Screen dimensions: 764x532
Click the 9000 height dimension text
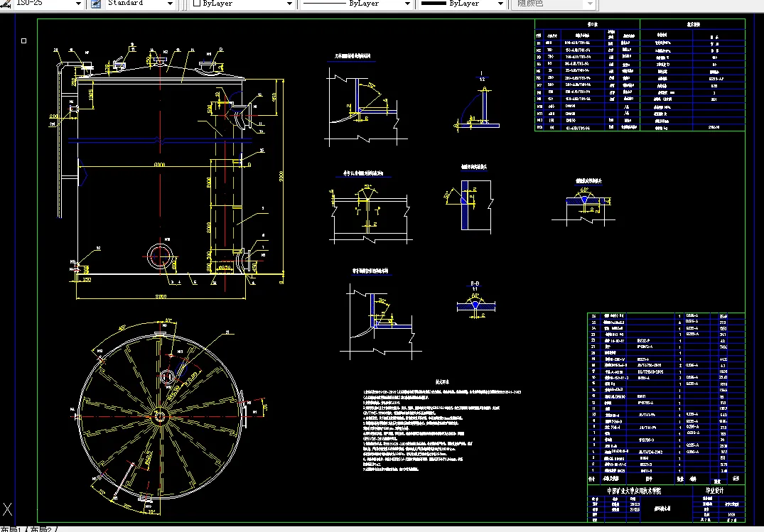tap(281, 178)
